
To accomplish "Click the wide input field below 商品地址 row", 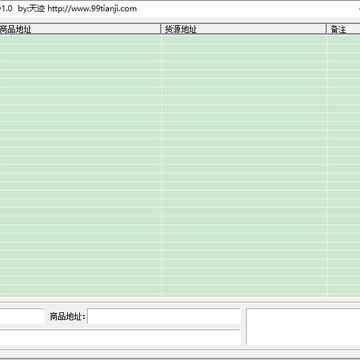I will [x=120, y=338].
